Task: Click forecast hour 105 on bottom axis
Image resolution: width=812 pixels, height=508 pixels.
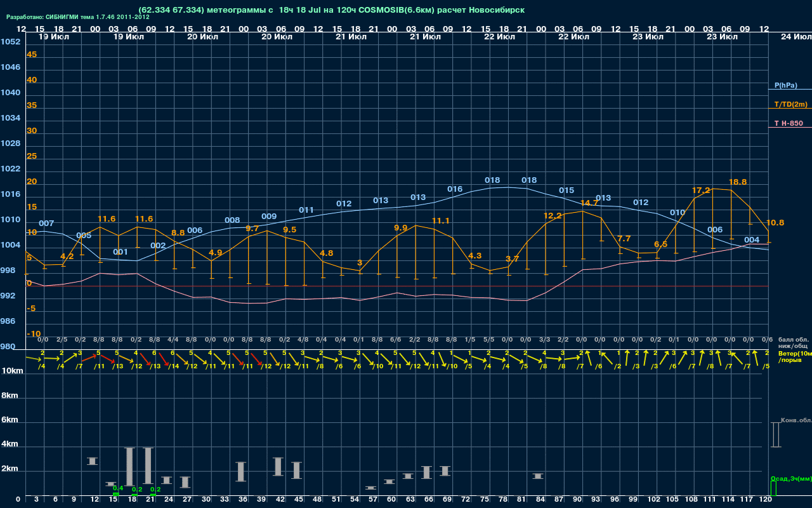Action: pyautogui.click(x=673, y=500)
